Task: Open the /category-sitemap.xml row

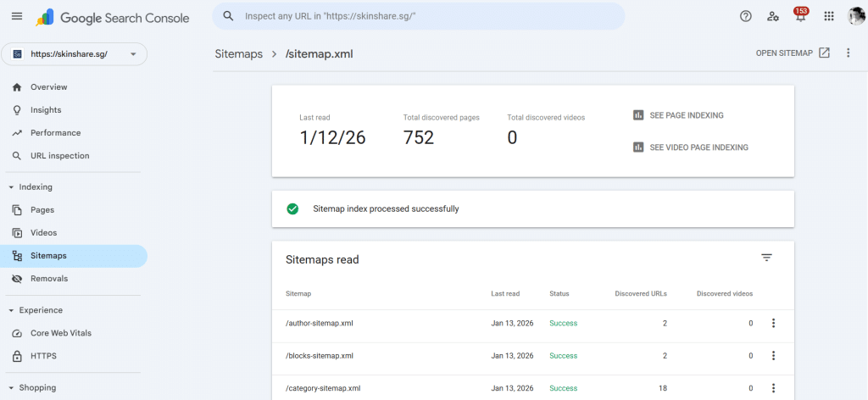Action: [x=532, y=388]
